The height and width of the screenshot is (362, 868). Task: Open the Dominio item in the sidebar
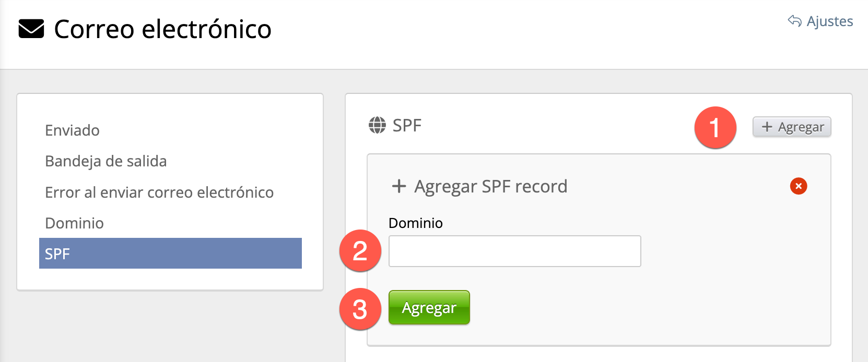tap(75, 223)
